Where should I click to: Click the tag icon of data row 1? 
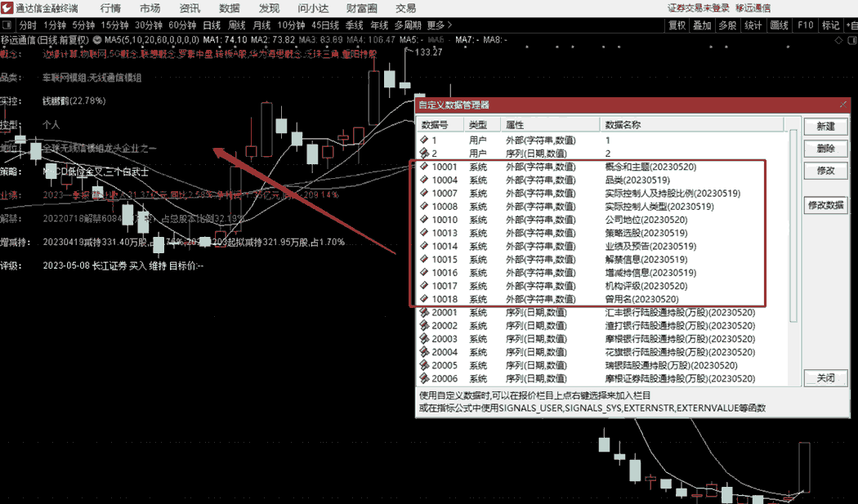424,140
